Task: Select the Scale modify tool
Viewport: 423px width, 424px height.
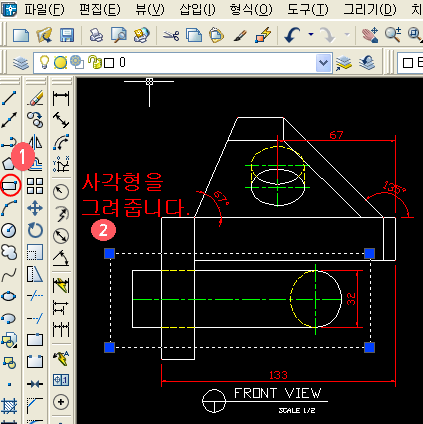Action: pyautogui.click(x=35, y=252)
